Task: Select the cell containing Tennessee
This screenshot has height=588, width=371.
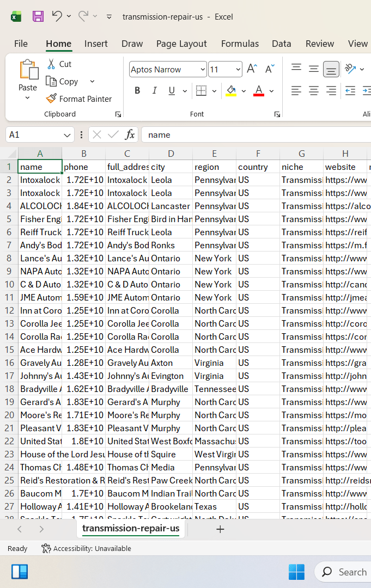Action: 214,389
